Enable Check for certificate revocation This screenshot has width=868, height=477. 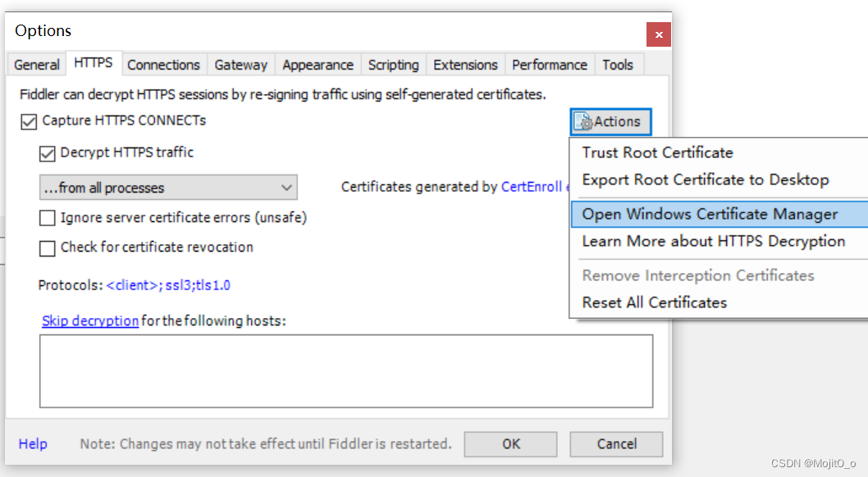tap(48, 248)
